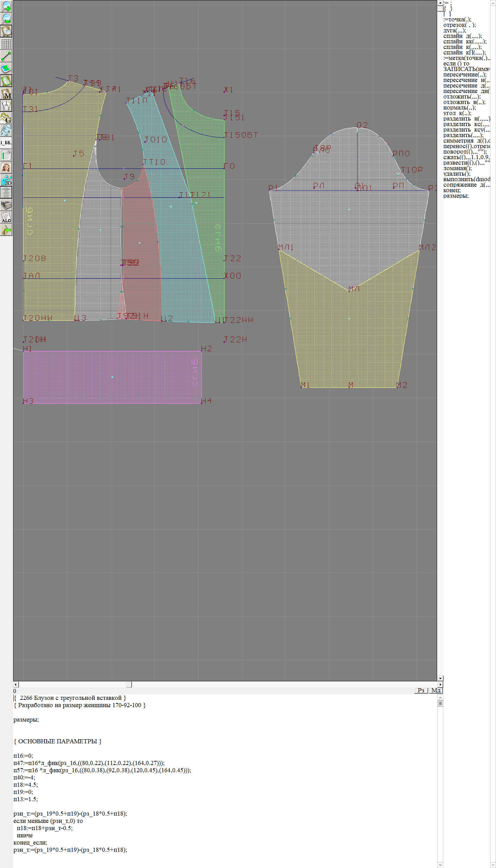Select the line segment tool with green endpoints
Viewport: 496px width, 868px height.
tap(6, 56)
